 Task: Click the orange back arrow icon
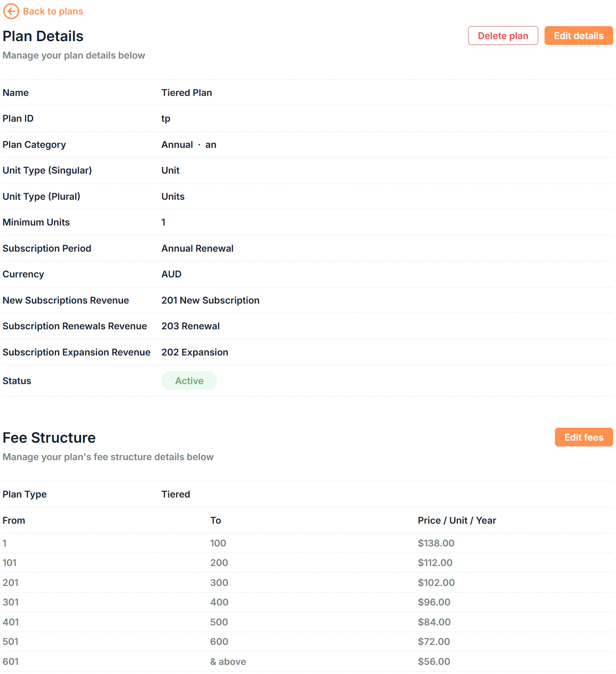click(11, 11)
